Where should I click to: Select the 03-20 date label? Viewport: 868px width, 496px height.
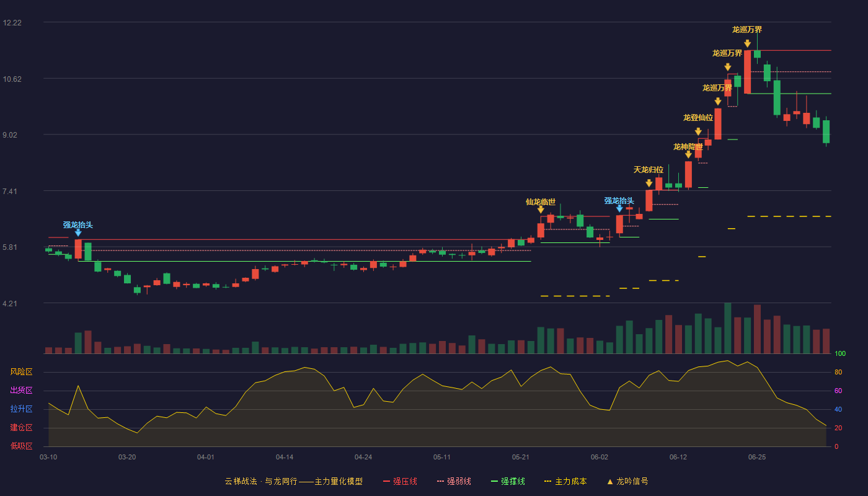pyautogui.click(x=127, y=457)
